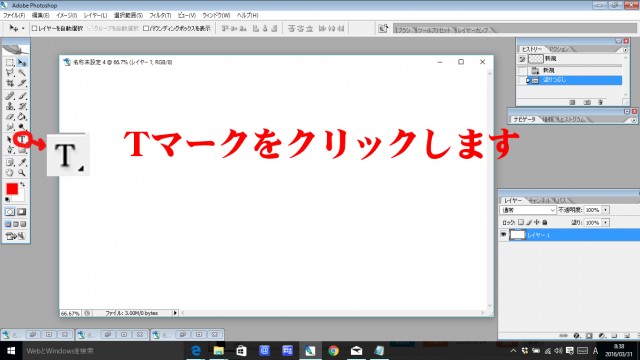Toggle lock all padlock icon

pos(544,222)
